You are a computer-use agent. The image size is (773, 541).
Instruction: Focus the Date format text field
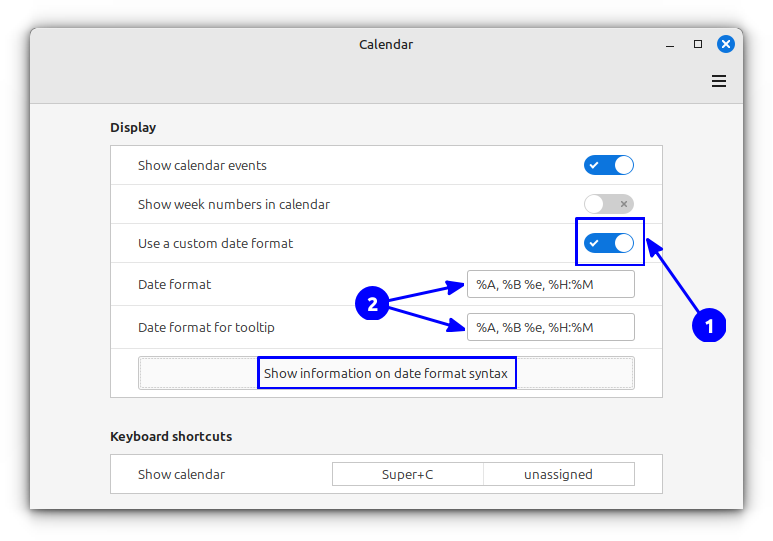pos(550,284)
